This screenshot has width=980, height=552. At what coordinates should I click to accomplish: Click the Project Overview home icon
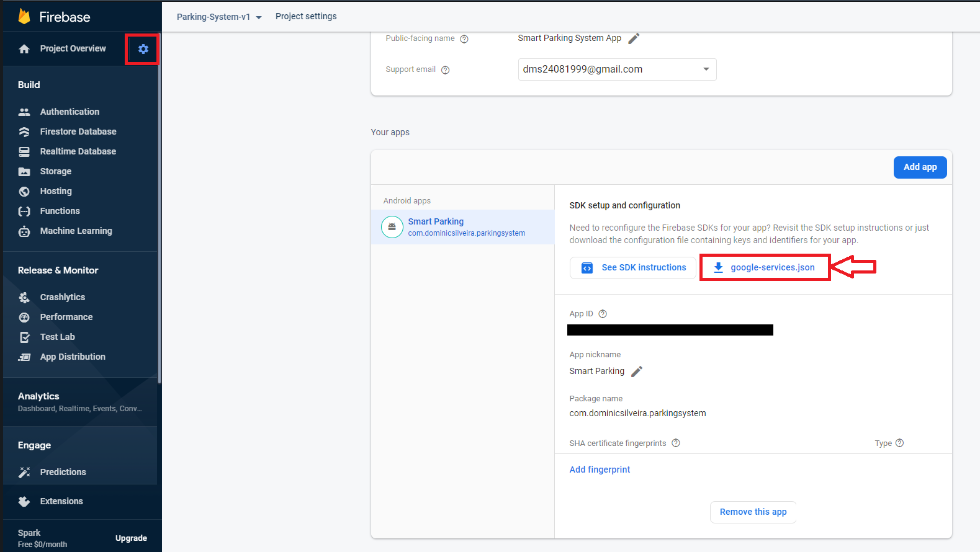pos(24,49)
